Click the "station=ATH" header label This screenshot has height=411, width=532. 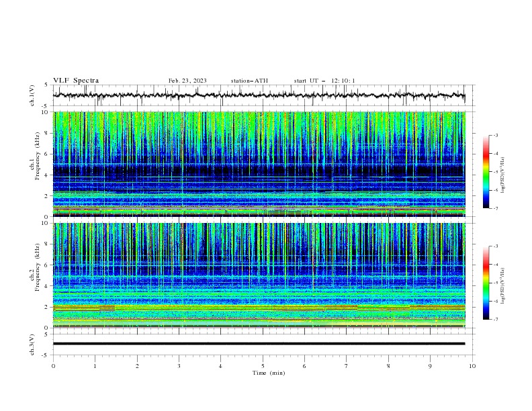pos(249,81)
